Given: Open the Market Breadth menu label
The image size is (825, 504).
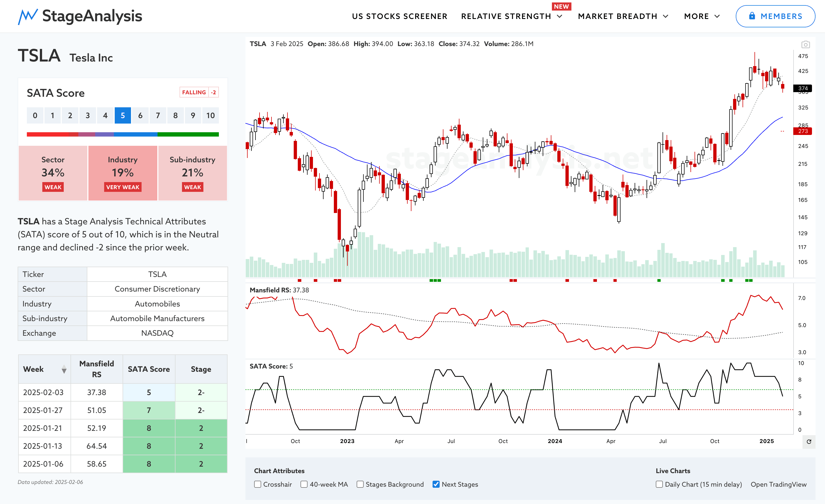Looking at the screenshot, I should (618, 16).
